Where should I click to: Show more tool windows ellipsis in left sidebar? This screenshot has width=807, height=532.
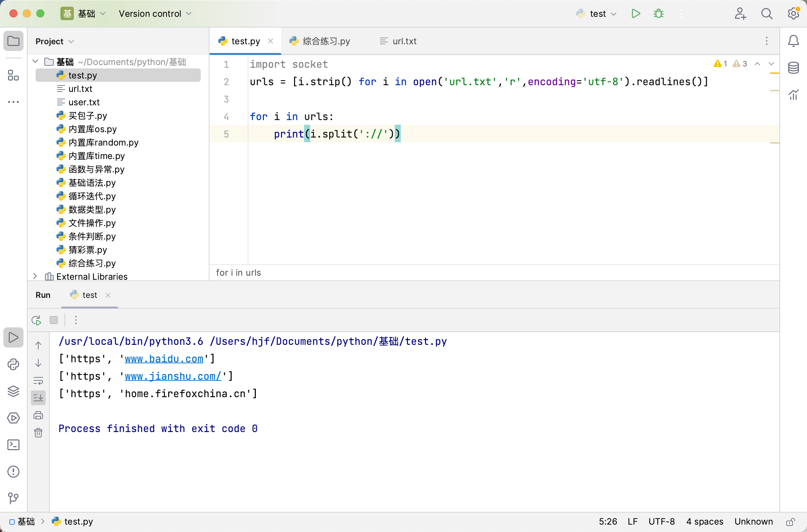(x=13, y=102)
